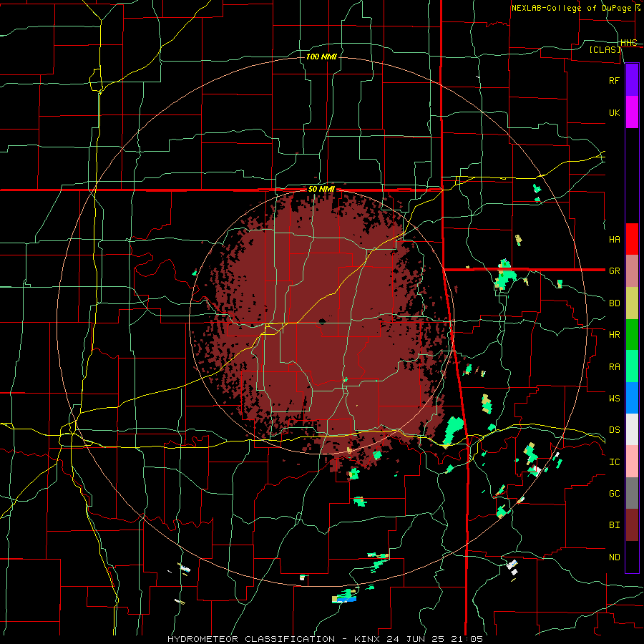Click the HR legend label
The width and height of the screenshot is (644, 644).
click(x=614, y=335)
